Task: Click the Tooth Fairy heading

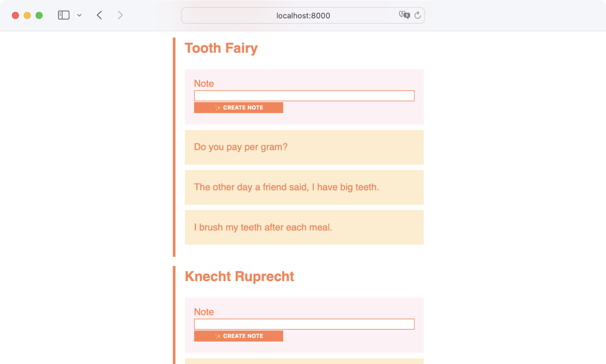Action: (x=221, y=48)
